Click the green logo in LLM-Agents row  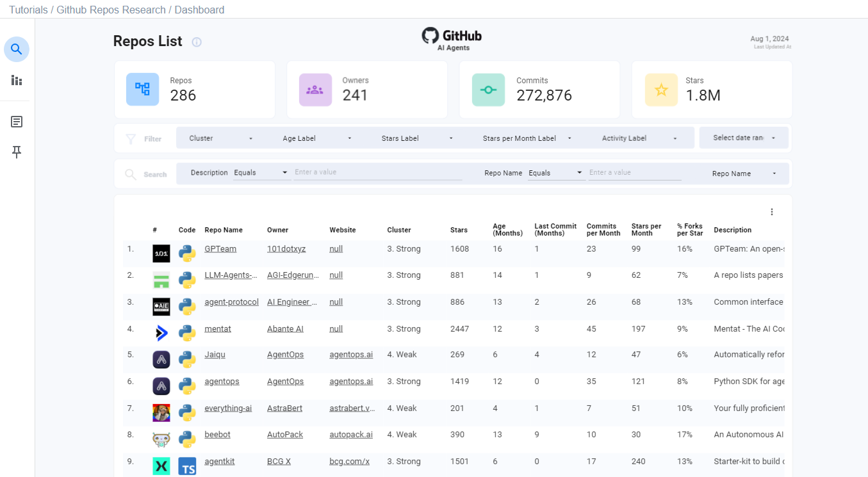(x=161, y=280)
